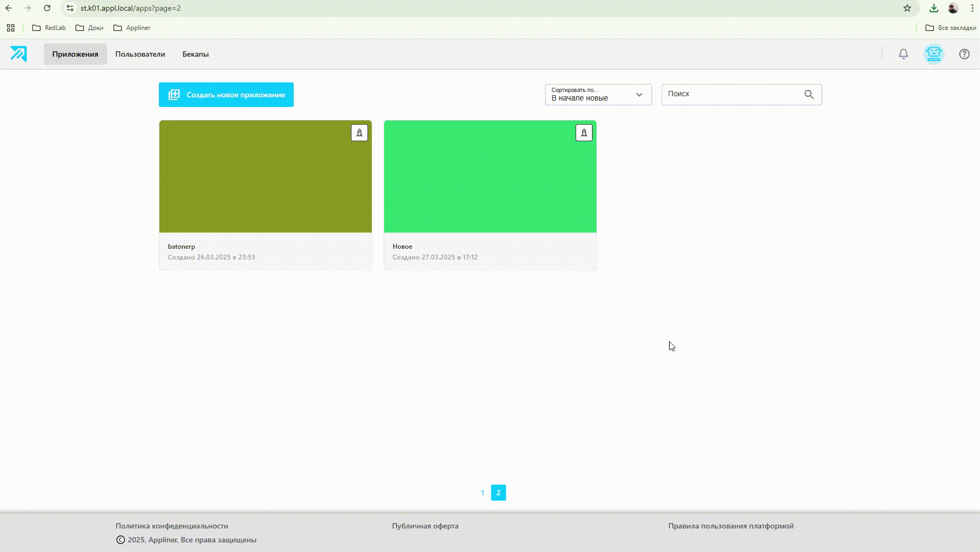Focus the Поиск search field
This screenshot has width=980, height=552.
pos(732,95)
